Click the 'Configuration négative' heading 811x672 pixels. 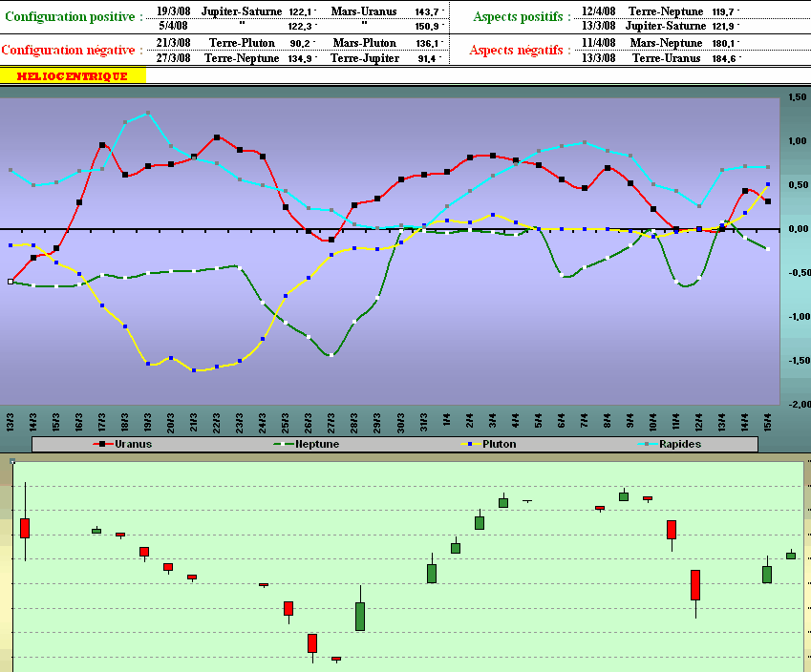coord(74,50)
